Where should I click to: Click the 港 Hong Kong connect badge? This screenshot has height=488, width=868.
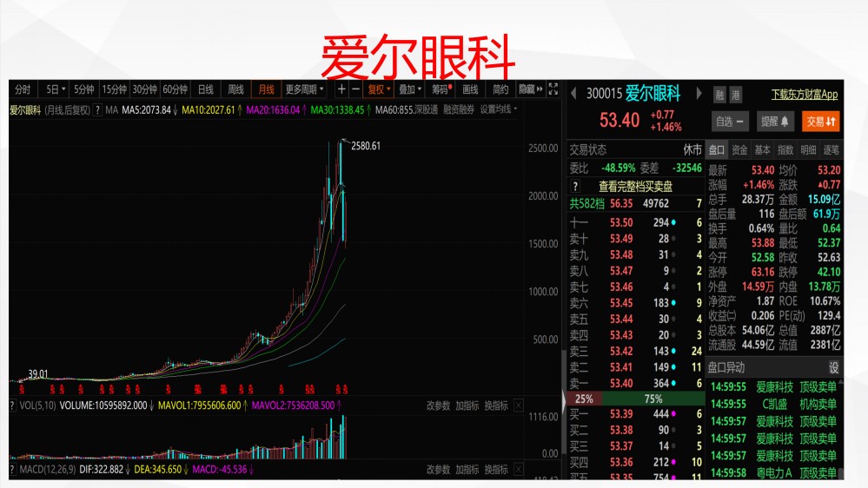(736, 96)
